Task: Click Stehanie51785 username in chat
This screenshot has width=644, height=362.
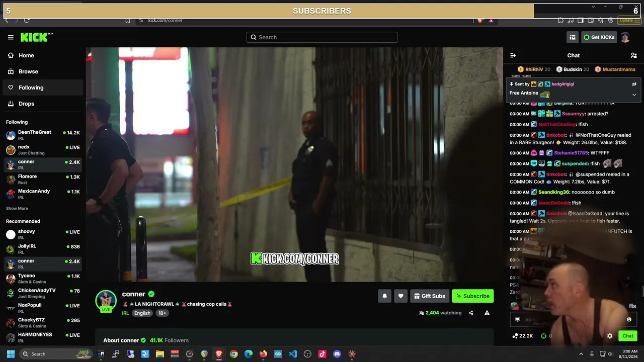Action: pyautogui.click(x=571, y=153)
